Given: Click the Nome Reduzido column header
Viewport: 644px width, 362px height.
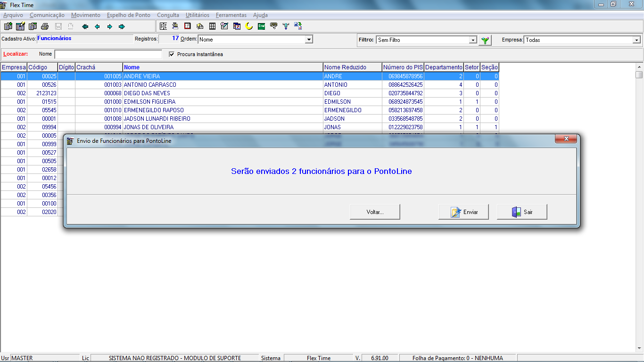Looking at the screenshot, I should pos(352,67).
